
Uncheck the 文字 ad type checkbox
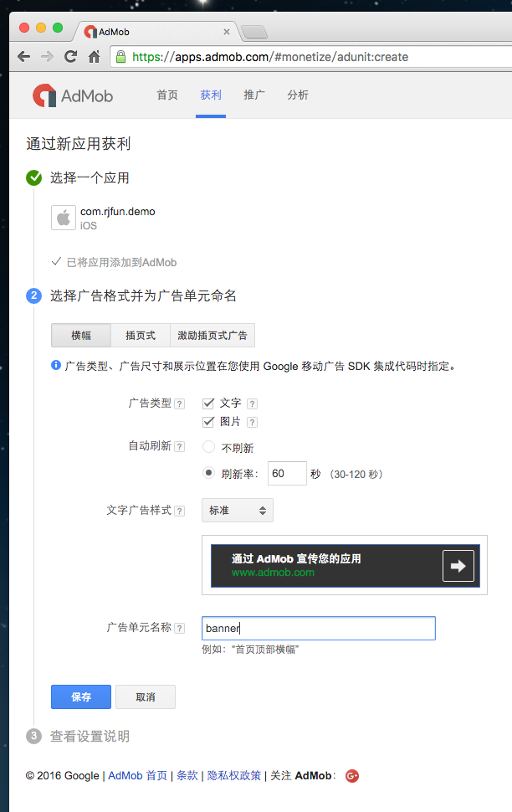[x=208, y=403]
